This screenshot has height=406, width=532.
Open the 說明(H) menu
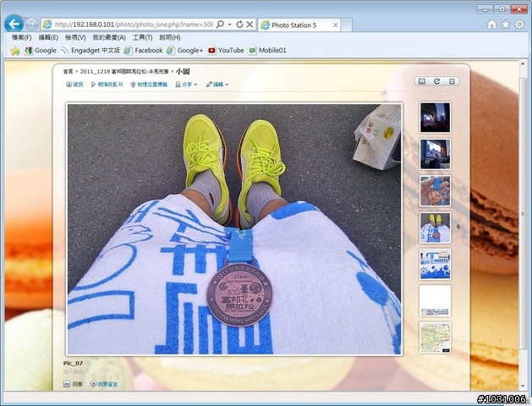click(x=170, y=38)
